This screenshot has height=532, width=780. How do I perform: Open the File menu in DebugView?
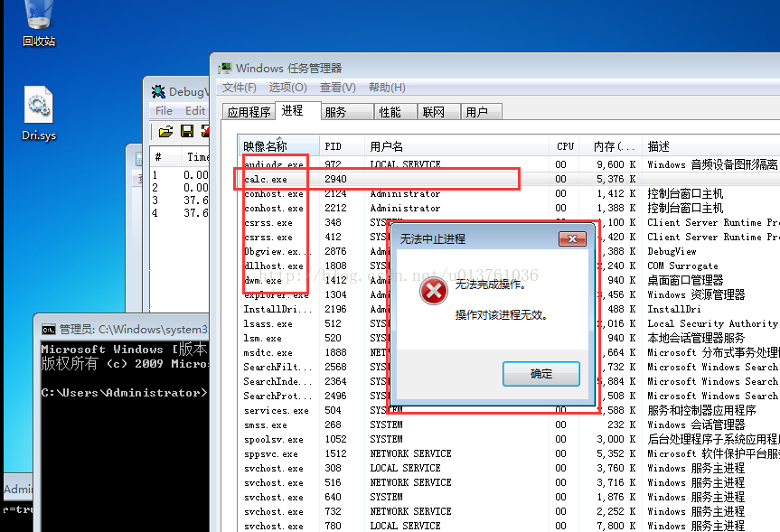164,111
